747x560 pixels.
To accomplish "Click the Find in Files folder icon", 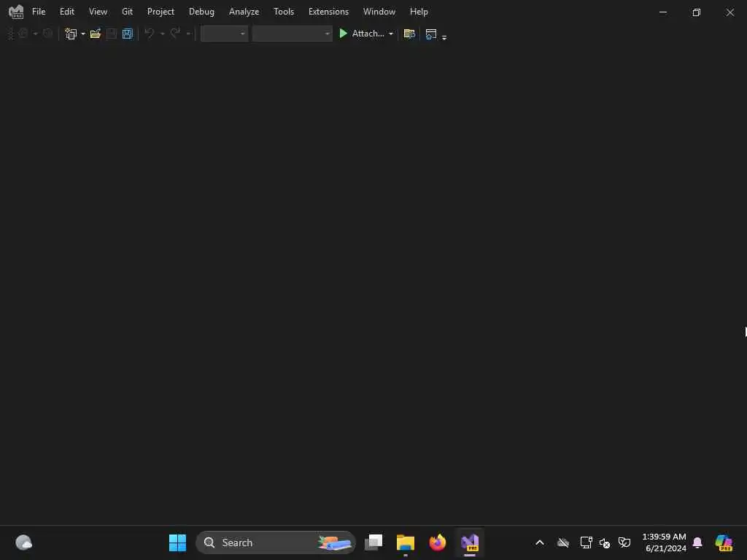I will pyautogui.click(x=409, y=34).
